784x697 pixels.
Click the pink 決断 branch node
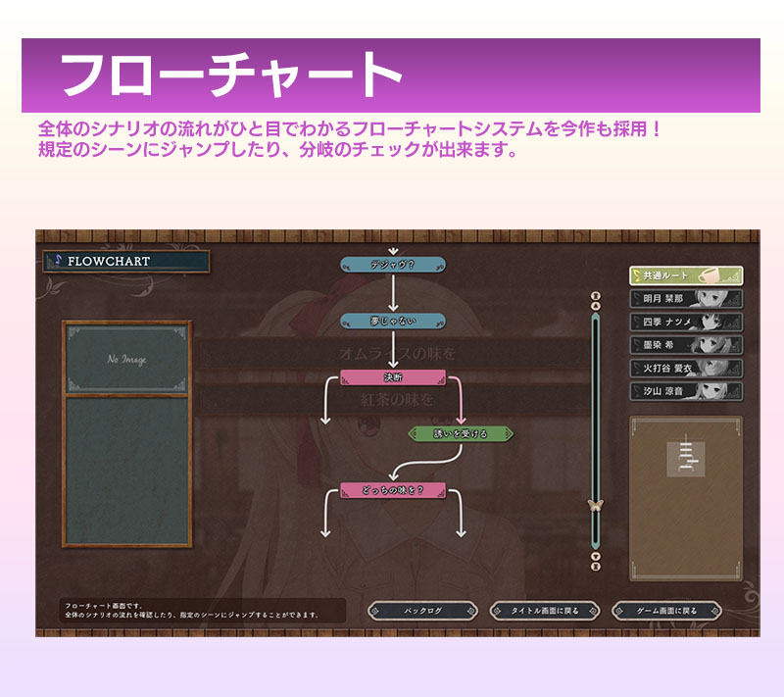coord(393,377)
